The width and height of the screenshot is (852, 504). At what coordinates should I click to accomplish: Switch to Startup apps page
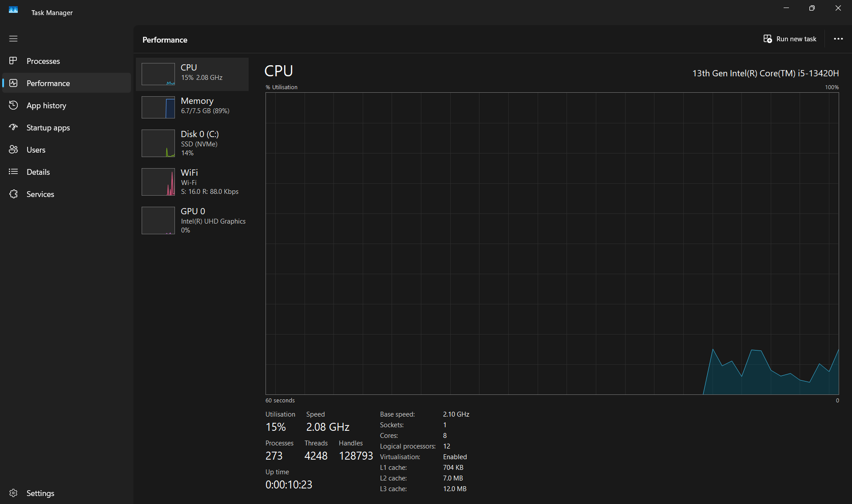point(67,127)
